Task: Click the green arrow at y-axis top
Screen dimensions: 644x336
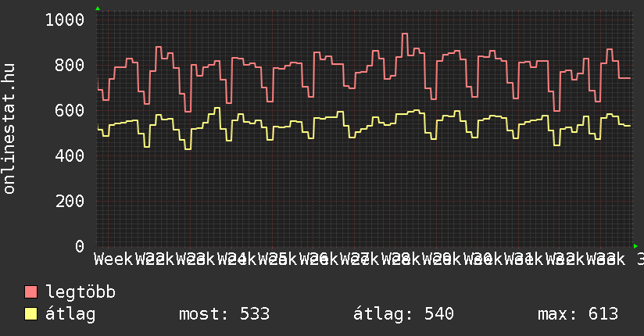Action: (98, 9)
